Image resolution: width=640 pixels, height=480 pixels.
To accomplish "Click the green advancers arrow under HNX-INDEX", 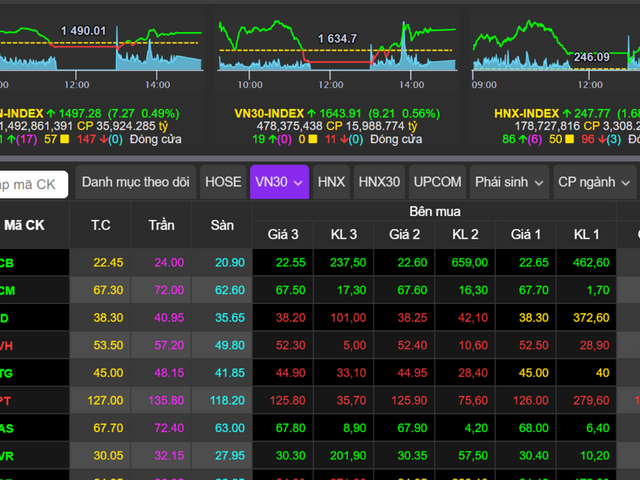I will coord(524,140).
